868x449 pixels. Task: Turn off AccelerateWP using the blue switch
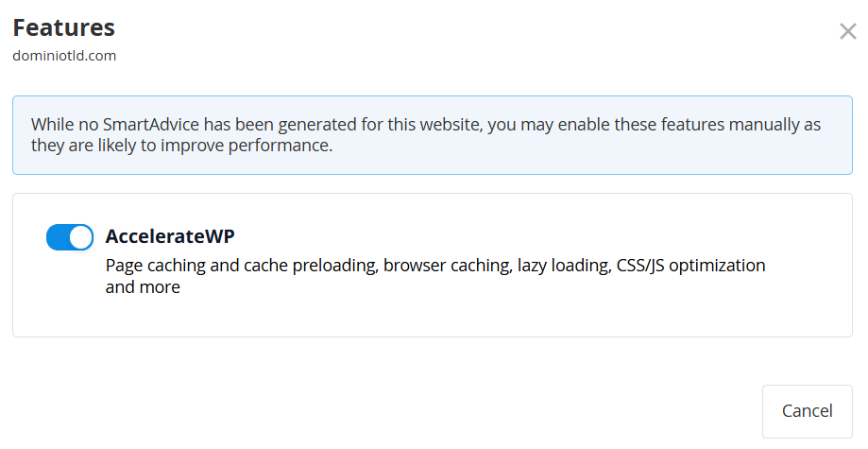(x=70, y=237)
